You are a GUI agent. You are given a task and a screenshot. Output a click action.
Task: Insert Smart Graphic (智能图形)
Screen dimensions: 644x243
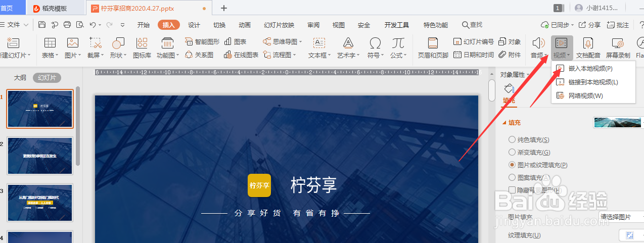(202, 41)
